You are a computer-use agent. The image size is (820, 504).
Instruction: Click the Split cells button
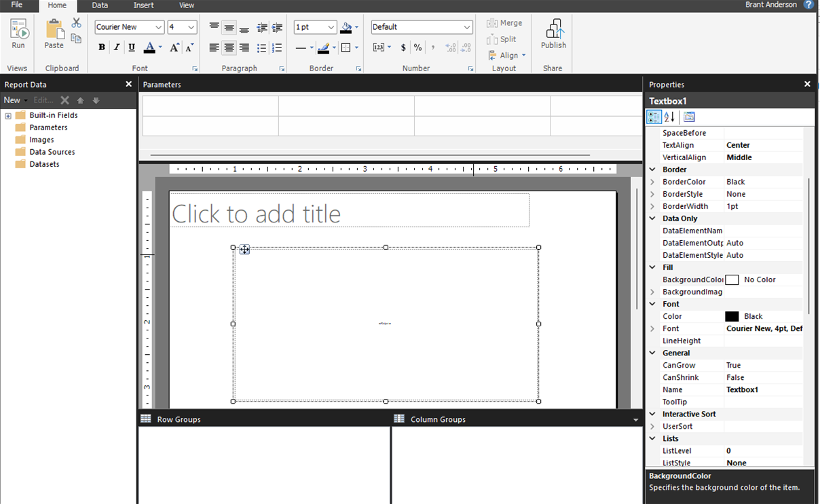[x=502, y=39]
